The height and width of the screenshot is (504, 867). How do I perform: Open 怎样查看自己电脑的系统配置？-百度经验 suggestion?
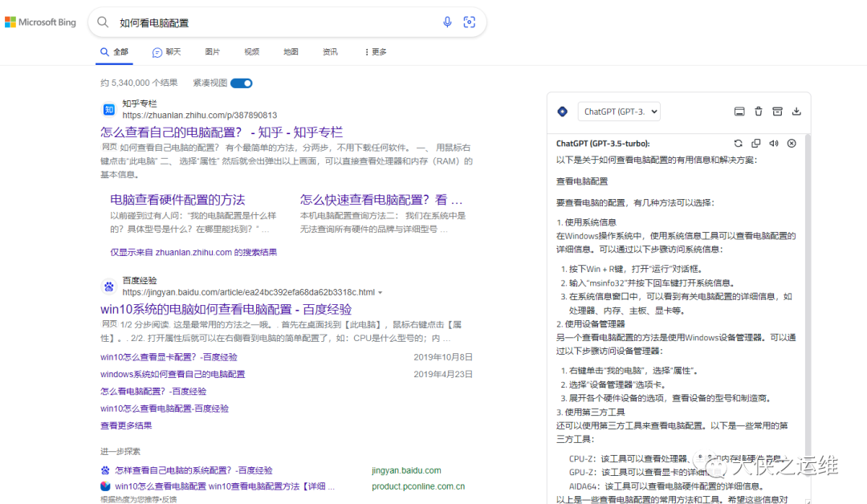[x=193, y=470]
